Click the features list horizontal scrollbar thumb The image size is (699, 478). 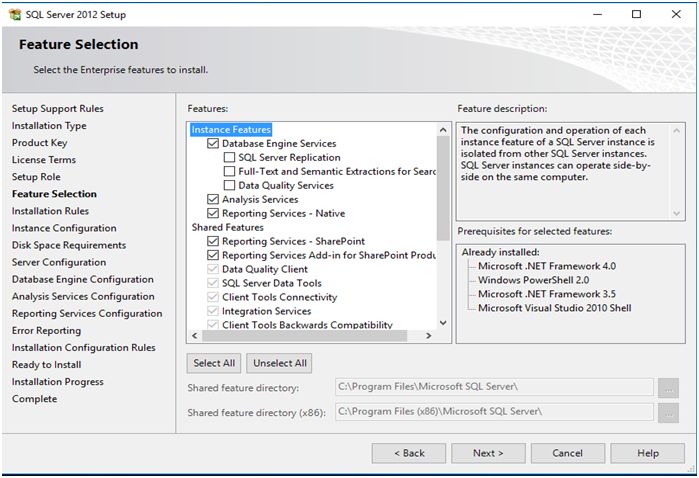[x=304, y=336]
